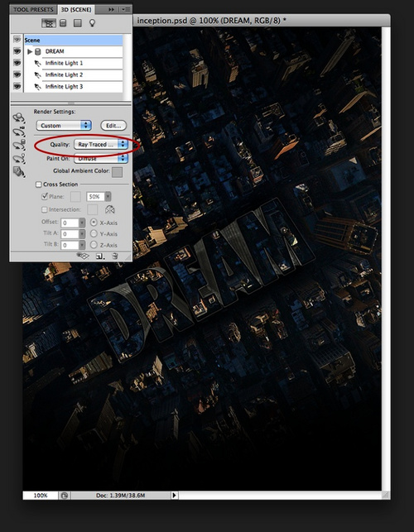Screen dimensions: 414x532
Task: Select the Infinite Light 3 label
Action: tap(65, 87)
